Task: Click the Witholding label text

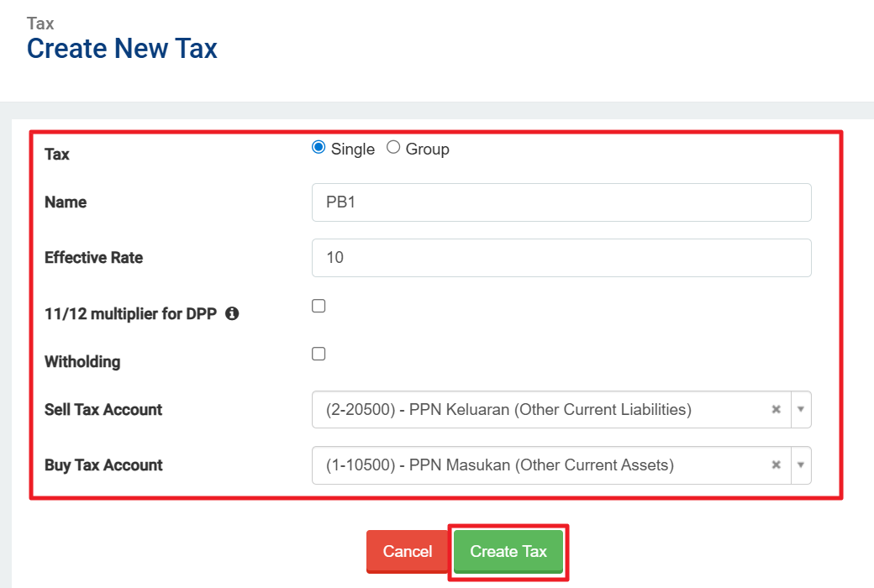Action: click(82, 362)
